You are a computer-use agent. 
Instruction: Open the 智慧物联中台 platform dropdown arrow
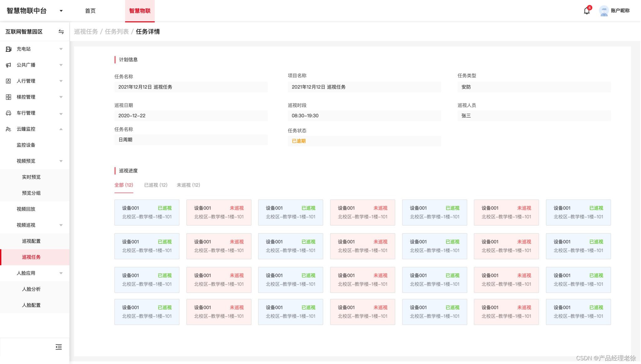61,11
